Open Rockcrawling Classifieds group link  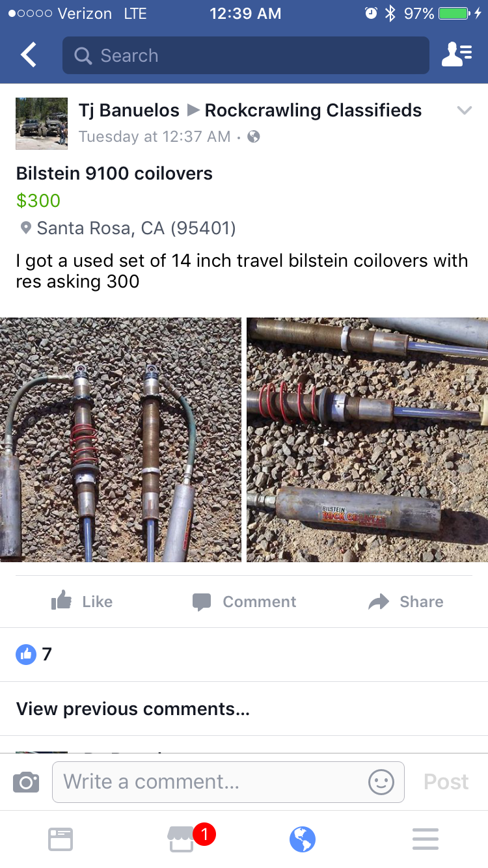(313, 110)
